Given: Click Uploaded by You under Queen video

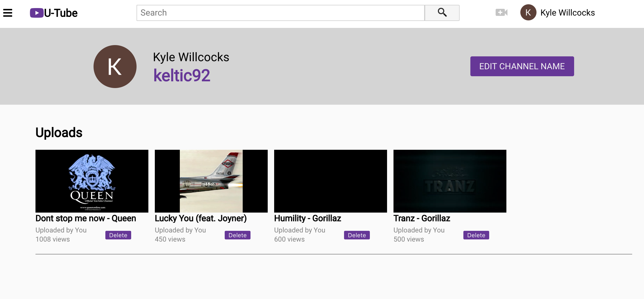Looking at the screenshot, I should 61,230.
